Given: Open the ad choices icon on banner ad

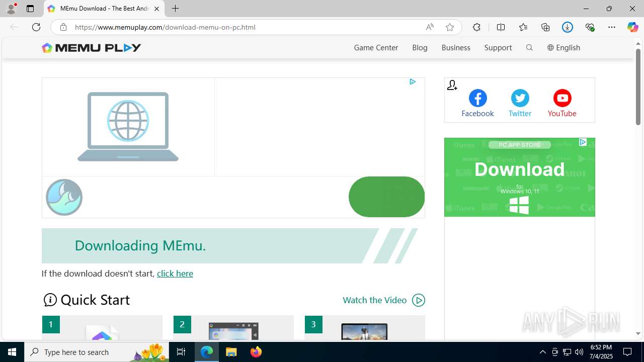Looking at the screenshot, I should point(413,81).
